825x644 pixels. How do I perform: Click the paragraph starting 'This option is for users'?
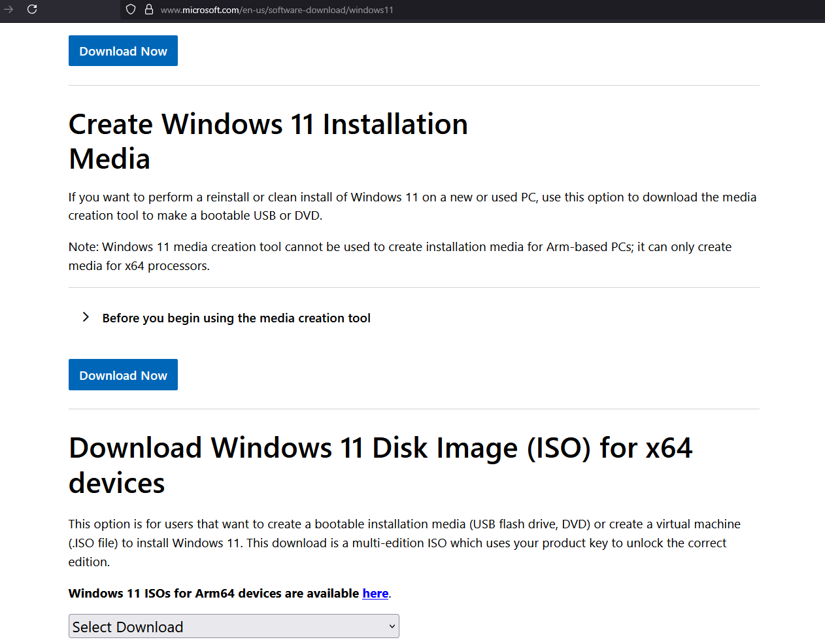405,543
